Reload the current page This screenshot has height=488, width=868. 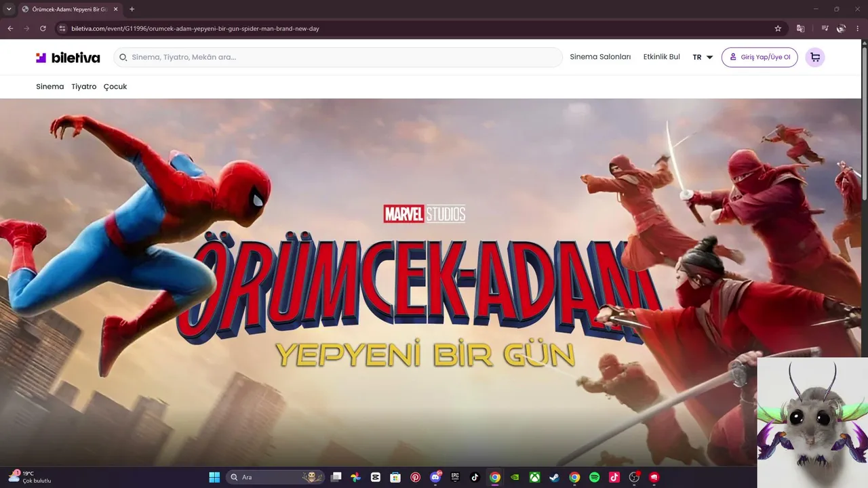[43, 28]
